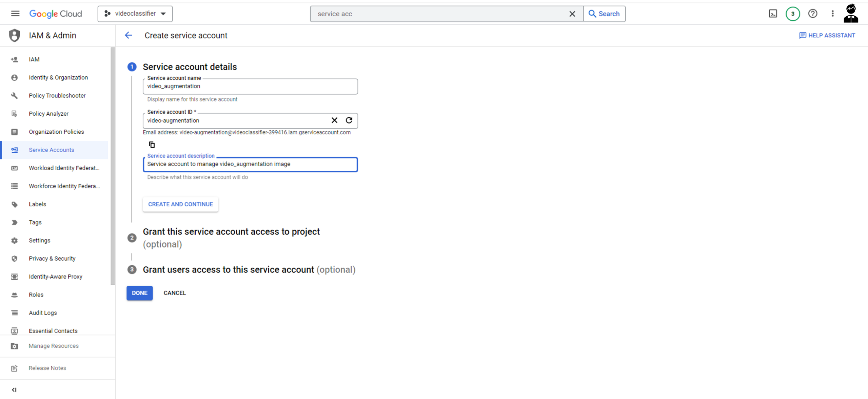Screen dimensions: 868x399
Task: Open the help question mark icon
Action: (x=812, y=14)
